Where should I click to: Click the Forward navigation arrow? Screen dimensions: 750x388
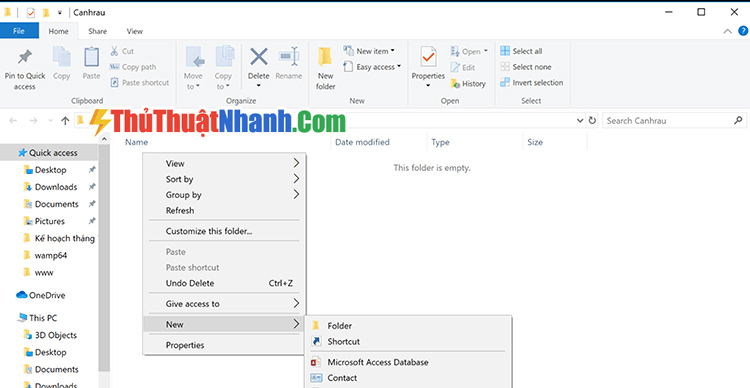click(x=33, y=121)
